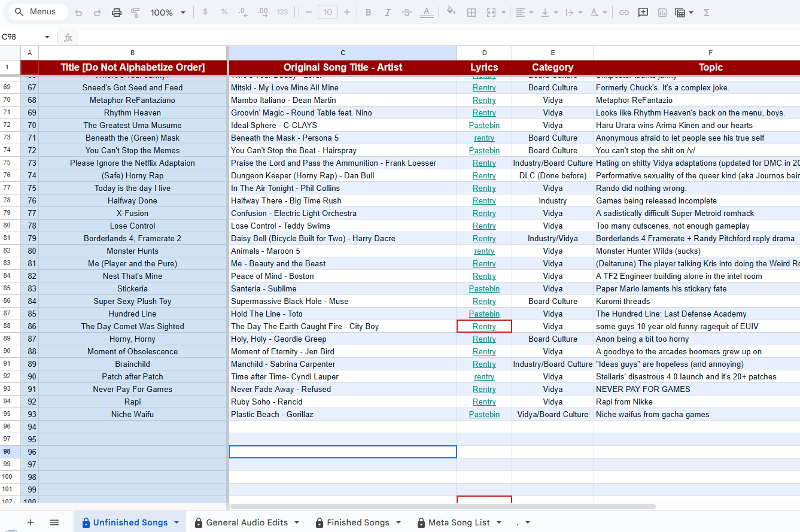Open the Pastebin link for Niche Waifu
800x532 pixels.
pos(484,414)
